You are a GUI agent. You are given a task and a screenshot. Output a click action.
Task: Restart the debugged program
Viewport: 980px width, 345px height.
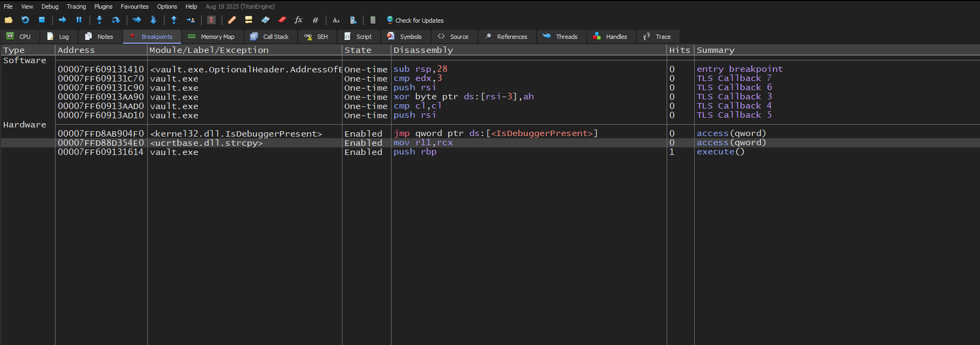click(x=25, y=20)
